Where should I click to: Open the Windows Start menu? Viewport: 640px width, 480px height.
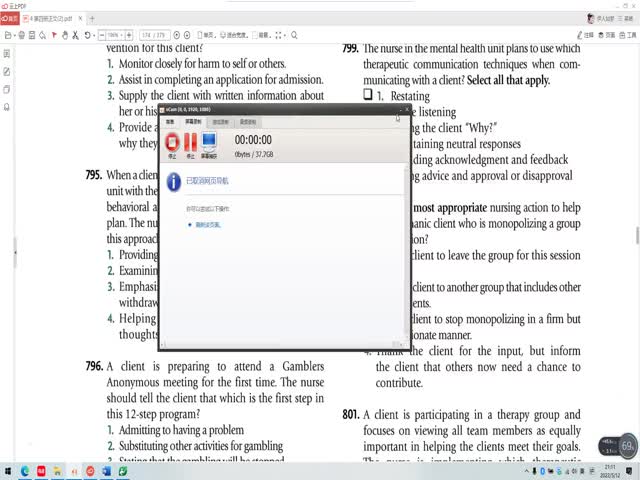10,469
